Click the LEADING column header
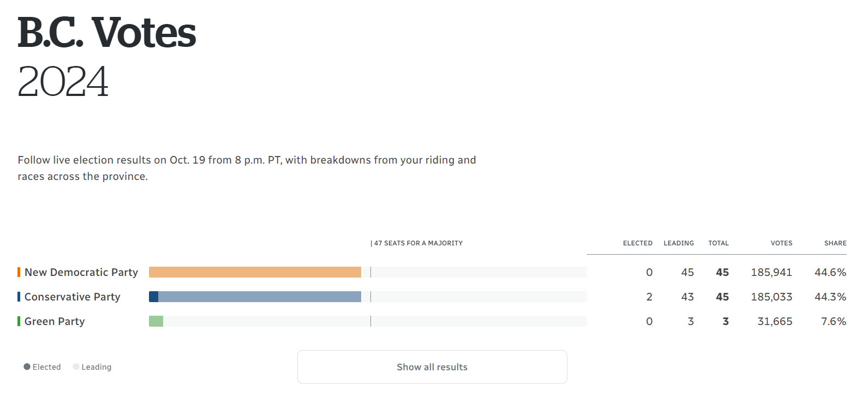Screen dimensions: 868x397 (x=679, y=243)
